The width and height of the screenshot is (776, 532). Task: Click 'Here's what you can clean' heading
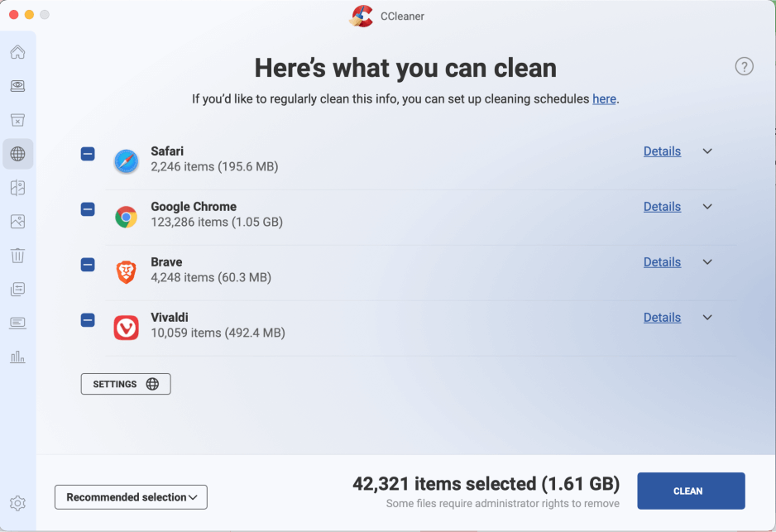click(x=405, y=69)
